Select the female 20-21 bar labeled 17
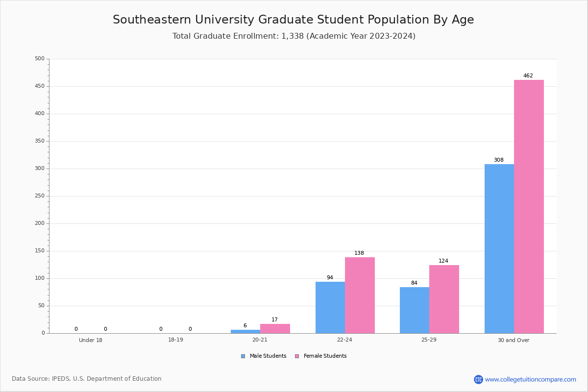The height and width of the screenshot is (392, 588). point(275,328)
